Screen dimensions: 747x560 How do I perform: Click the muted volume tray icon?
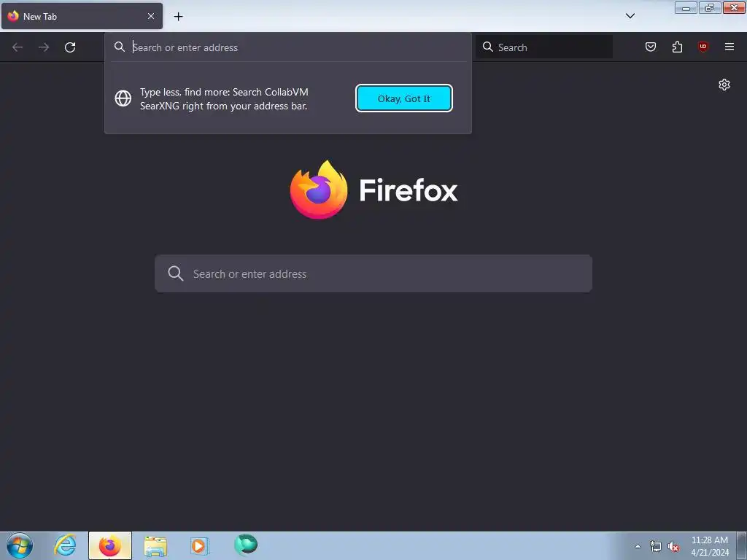pos(673,546)
